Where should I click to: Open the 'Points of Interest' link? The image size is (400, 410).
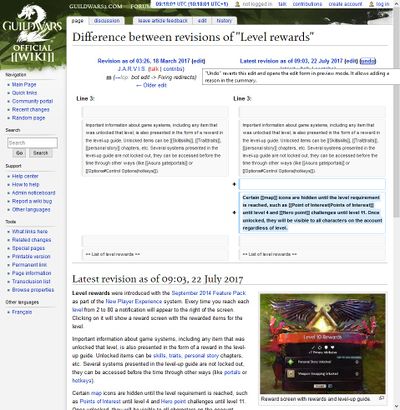[100, 402]
